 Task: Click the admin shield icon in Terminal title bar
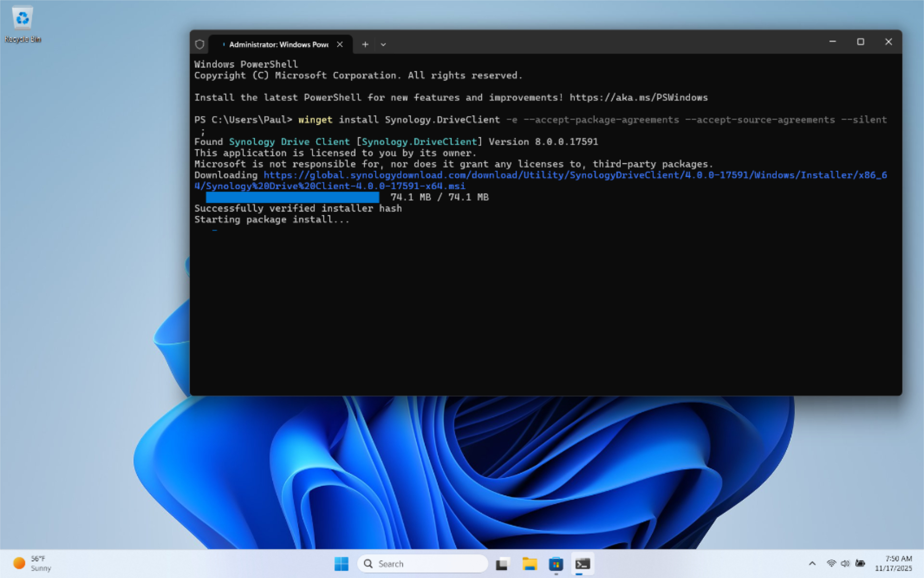tap(200, 44)
